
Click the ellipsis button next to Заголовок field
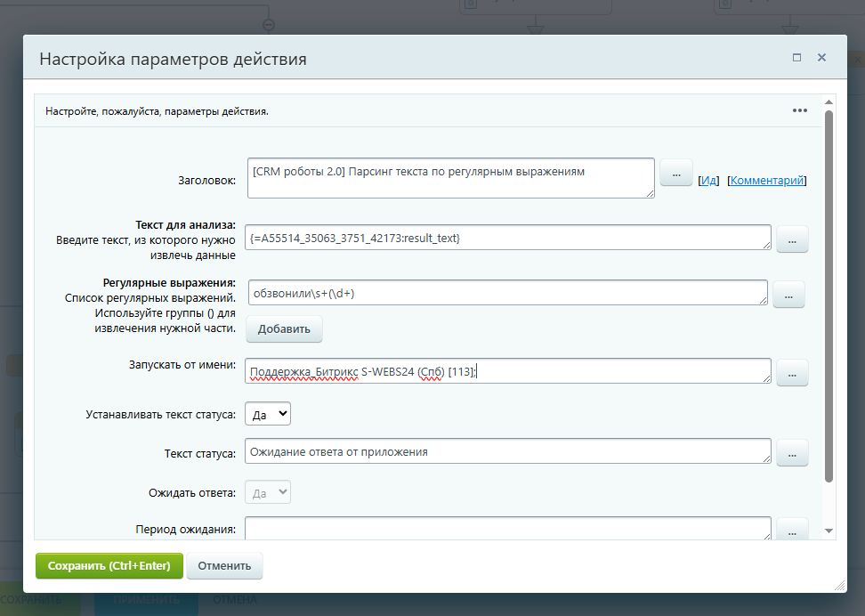click(x=675, y=174)
